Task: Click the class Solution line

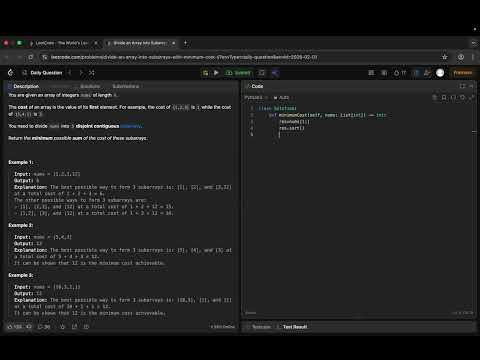Action: [x=277, y=108]
